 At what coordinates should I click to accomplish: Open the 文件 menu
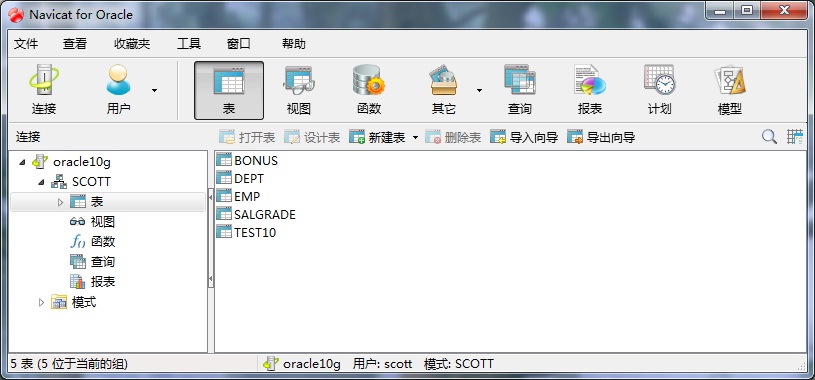coord(26,44)
